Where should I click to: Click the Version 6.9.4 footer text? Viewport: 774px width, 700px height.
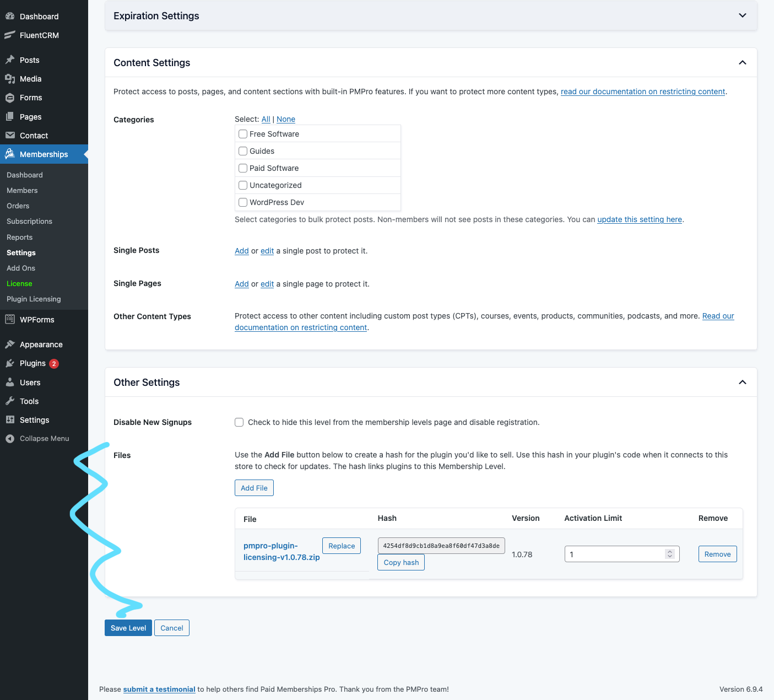(741, 689)
